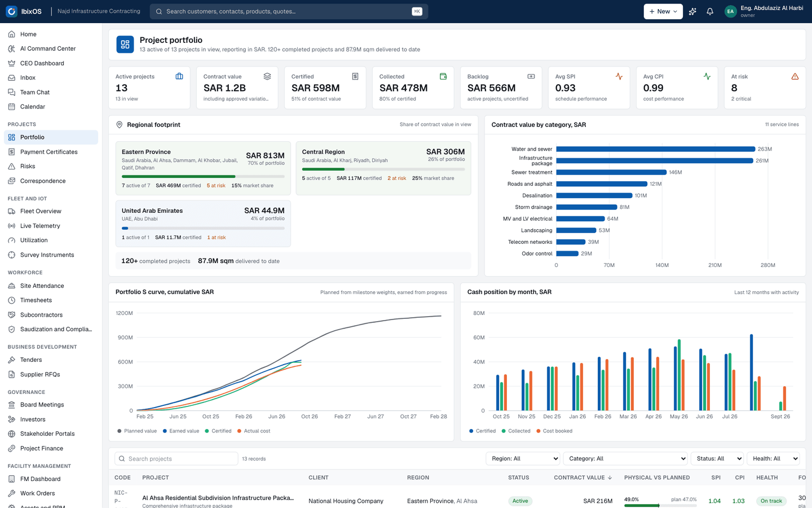
Task: Click the Fleet Overview truck icon
Action: [11, 211]
